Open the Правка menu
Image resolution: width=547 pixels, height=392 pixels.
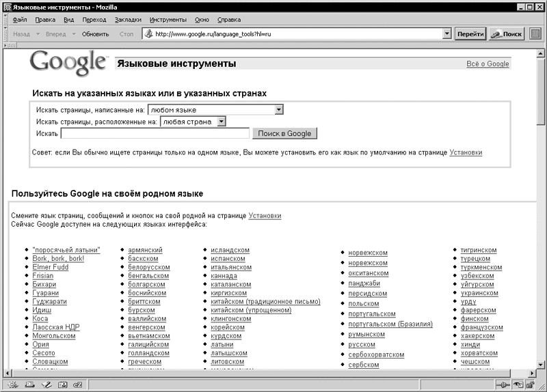coord(45,20)
